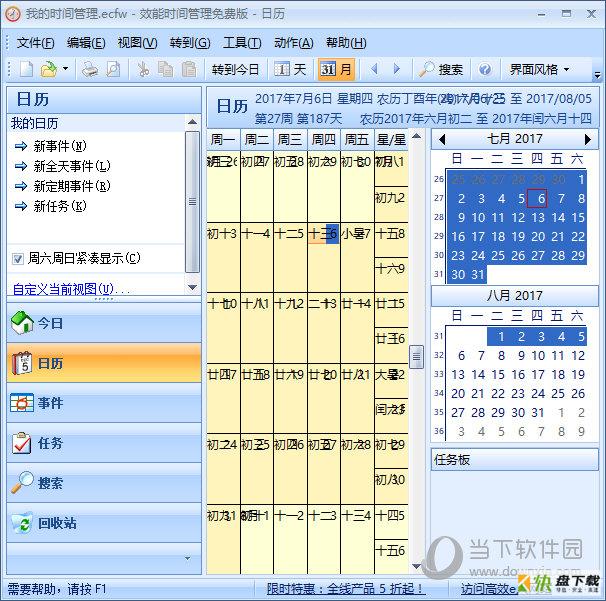
Task: Open the 文件(F) menu
Action: (35, 43)
